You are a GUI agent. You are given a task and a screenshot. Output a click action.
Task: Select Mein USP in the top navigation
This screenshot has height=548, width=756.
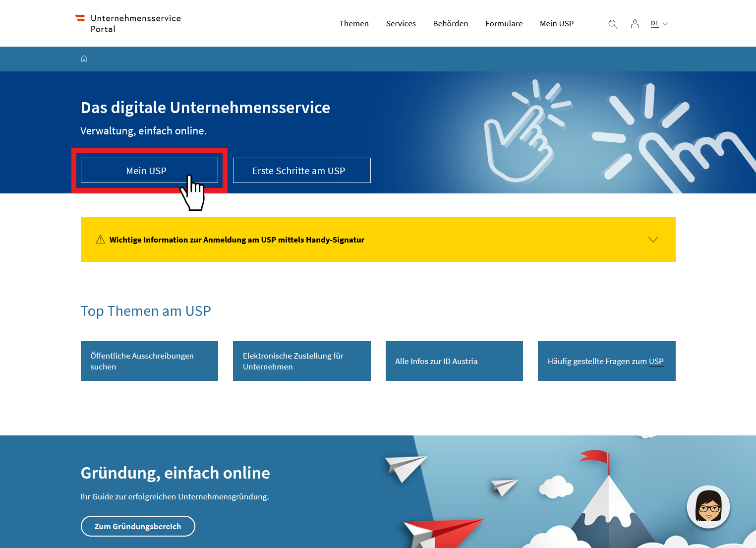click(557, 23)
